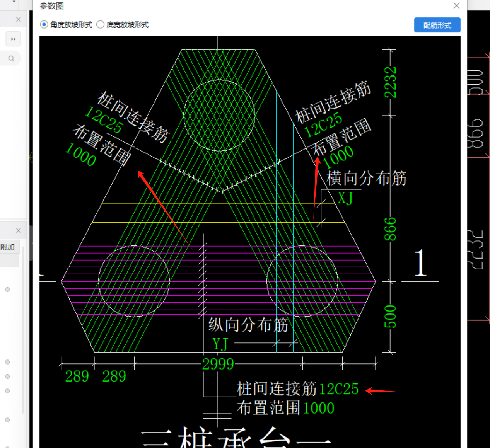Edit the second 289 bottom dimension value

(114, 376)
